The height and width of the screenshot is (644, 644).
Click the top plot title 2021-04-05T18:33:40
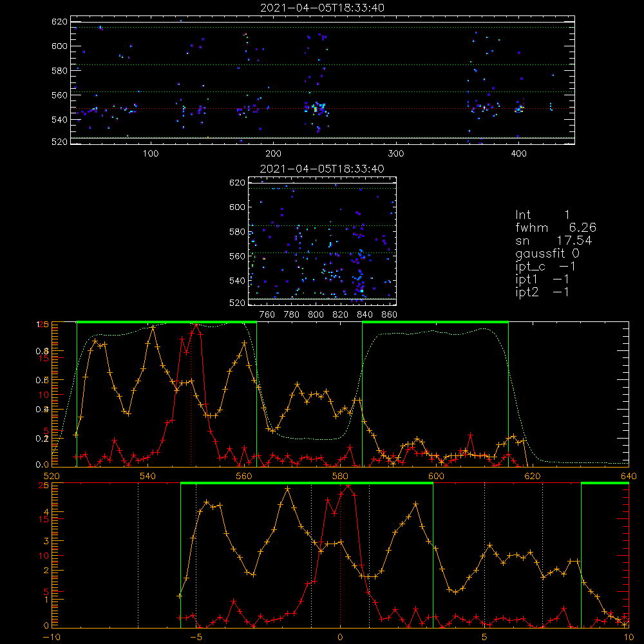click(322, 8)
